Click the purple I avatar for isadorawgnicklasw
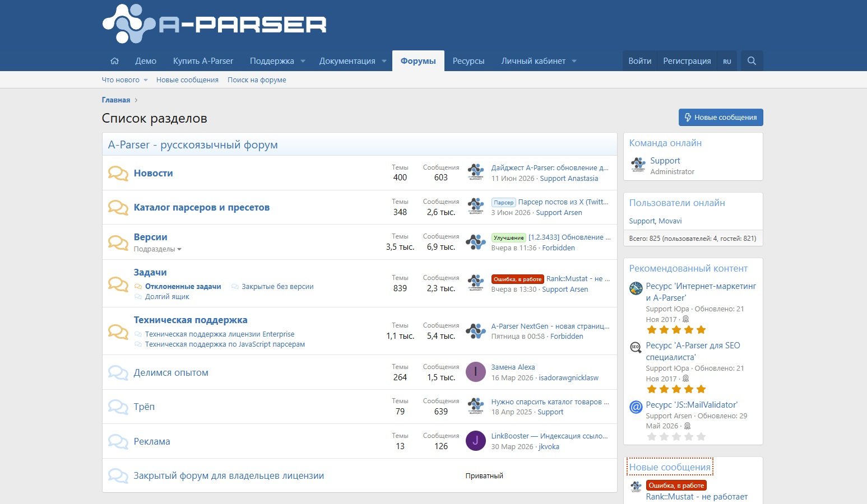 coord(476,372)
